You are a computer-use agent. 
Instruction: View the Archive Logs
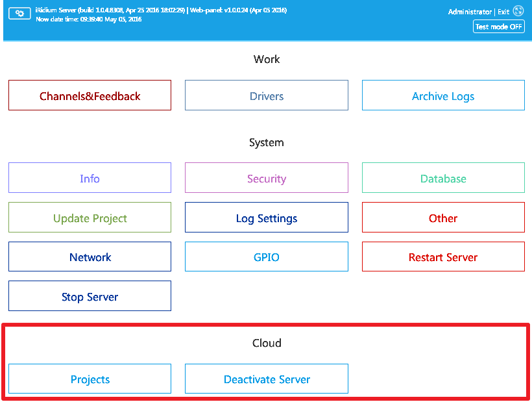click(x=443, y=95)
